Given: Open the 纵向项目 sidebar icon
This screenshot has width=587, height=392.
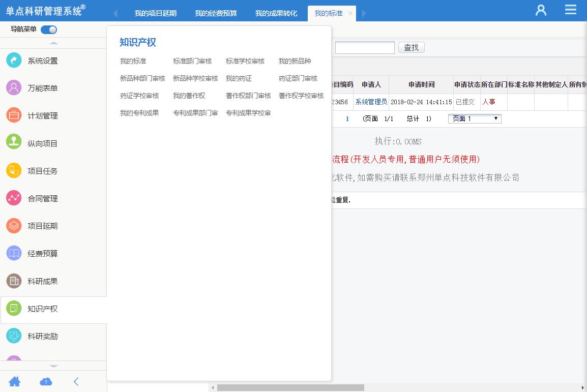Looking at the screenshot, I should pos(14,143).
